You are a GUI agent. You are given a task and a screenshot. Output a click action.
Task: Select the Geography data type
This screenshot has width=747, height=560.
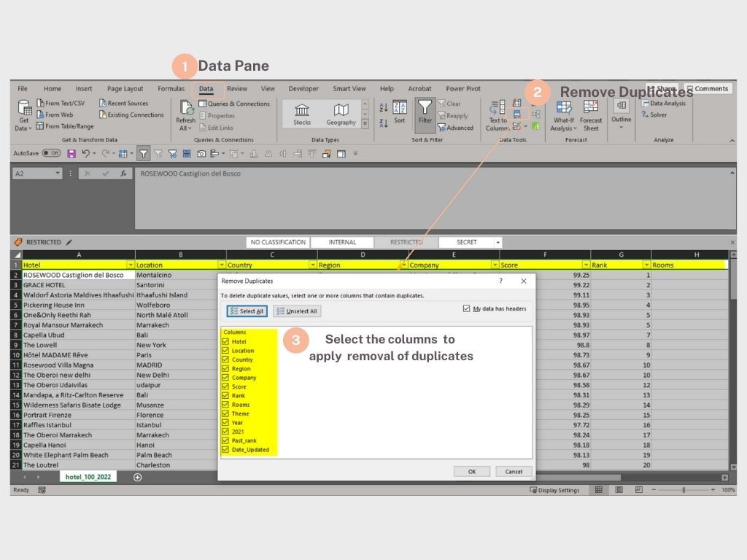pos(341,114)
